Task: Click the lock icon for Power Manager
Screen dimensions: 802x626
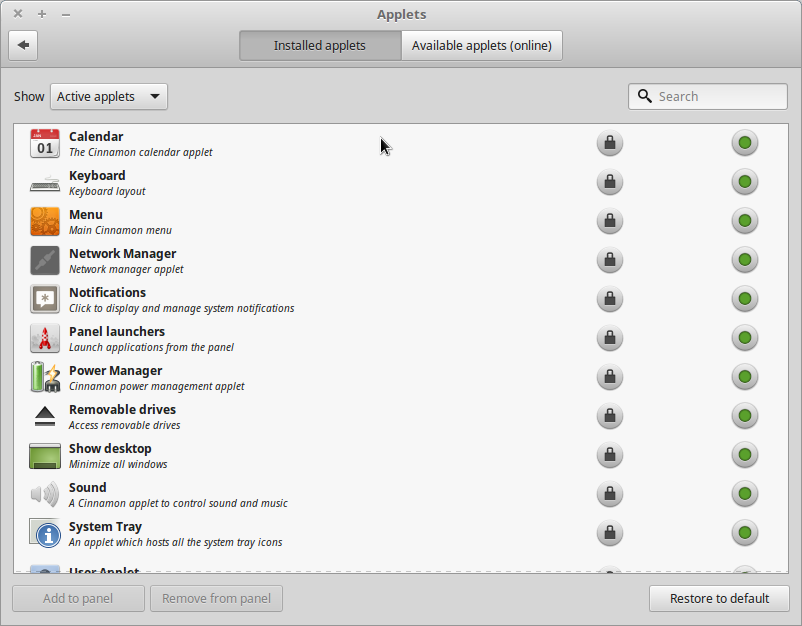Action: (x=610, y=377)
